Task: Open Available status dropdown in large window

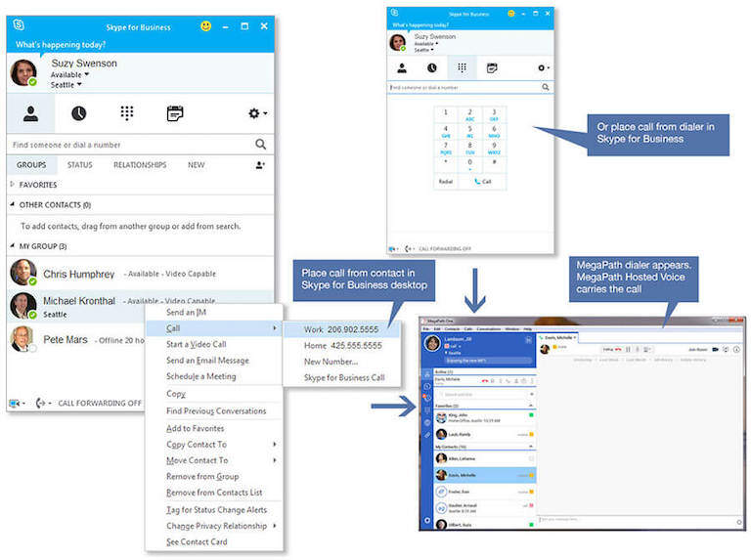Action: tap(70, 74)
